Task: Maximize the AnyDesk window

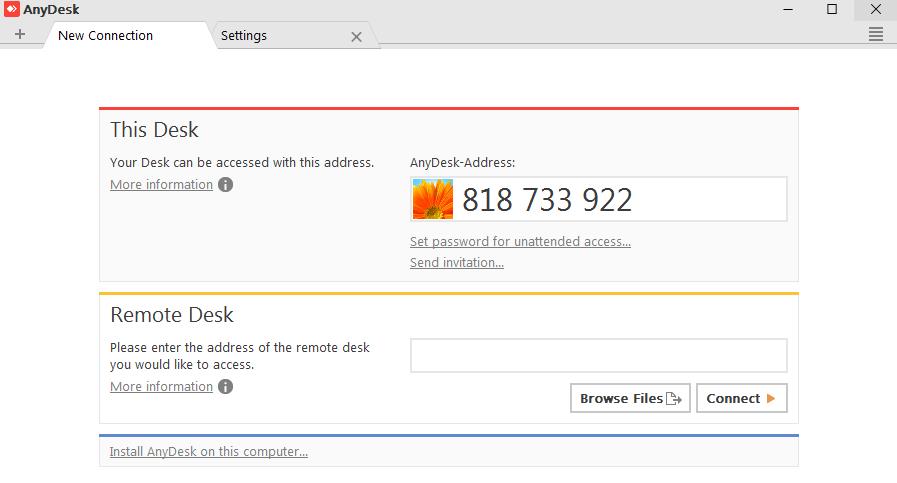Action: (832, 9)
